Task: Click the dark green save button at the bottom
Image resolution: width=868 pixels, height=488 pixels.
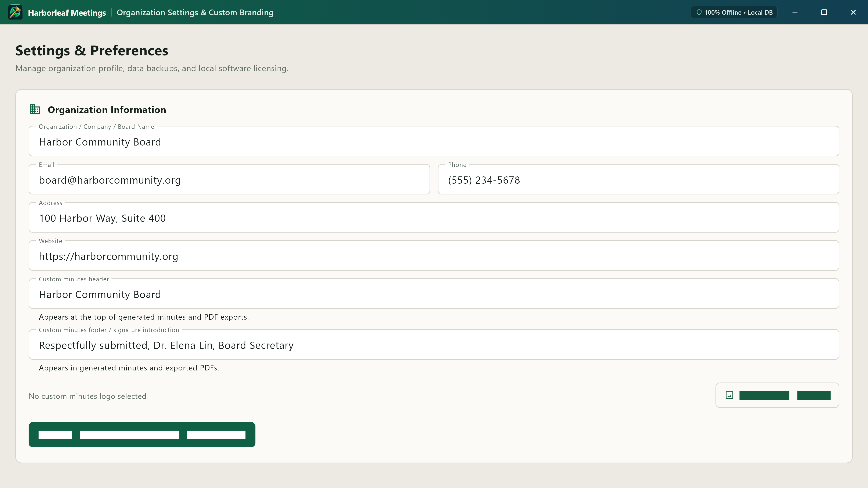Action: click(142, 434)
